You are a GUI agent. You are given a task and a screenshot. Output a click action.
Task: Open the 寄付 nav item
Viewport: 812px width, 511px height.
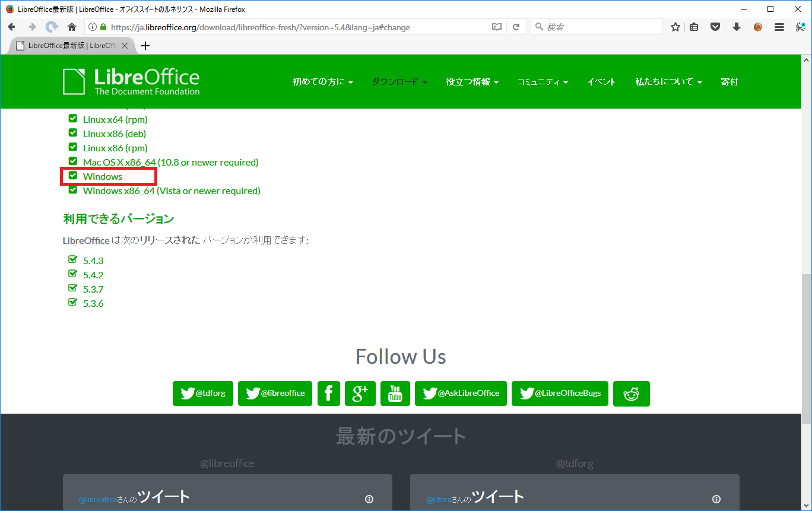(x=729, y=82)
